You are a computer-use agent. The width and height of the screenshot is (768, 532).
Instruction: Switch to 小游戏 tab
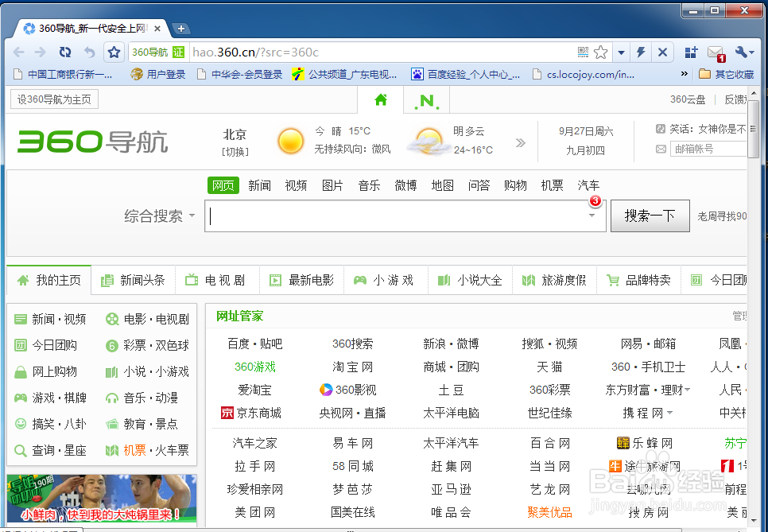tap(386, 280)
